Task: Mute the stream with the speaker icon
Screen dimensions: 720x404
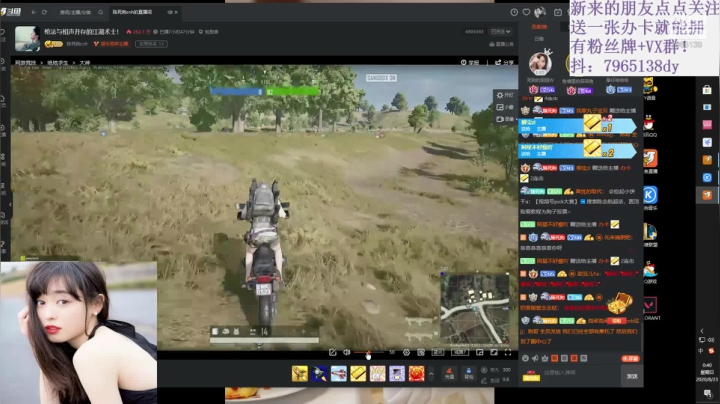Action: pyautogui.click(x=347, y=352)
